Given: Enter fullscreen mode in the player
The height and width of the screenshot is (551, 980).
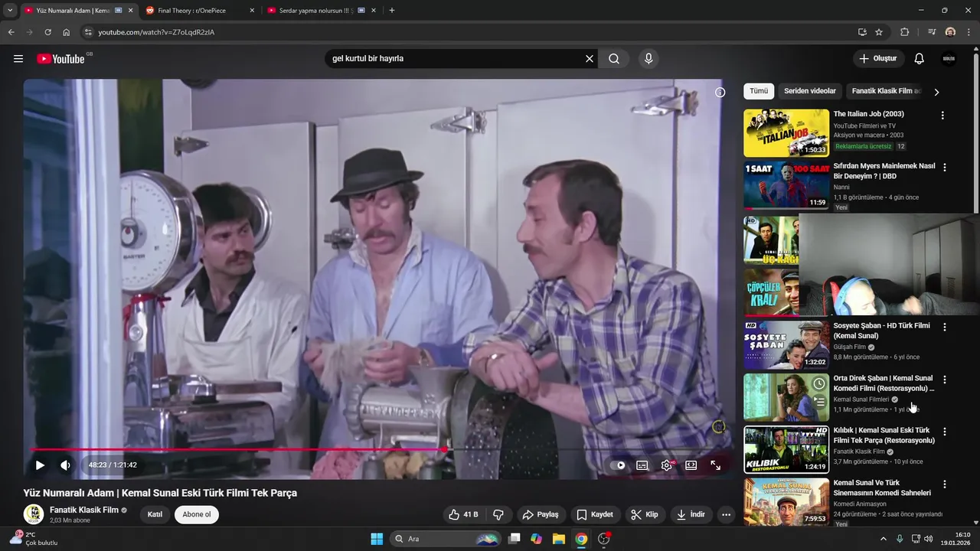Looking at the screenshot, I should click(x=715, y=465).
